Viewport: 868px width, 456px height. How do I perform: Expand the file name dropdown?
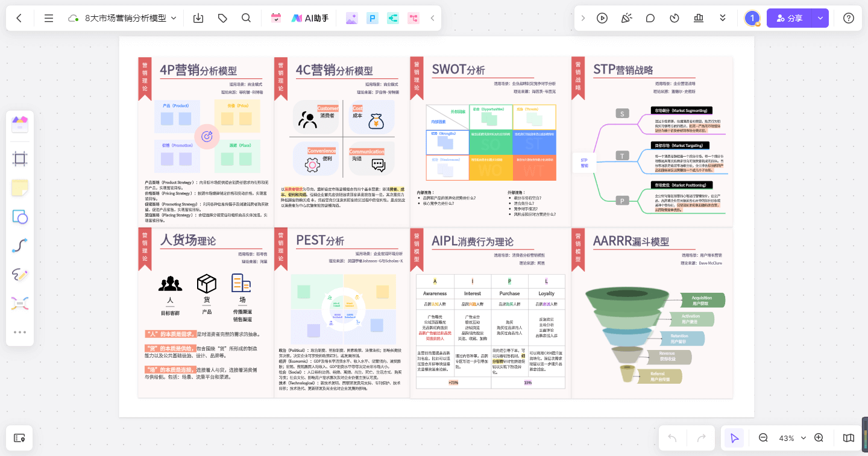(x=174, y=18)
